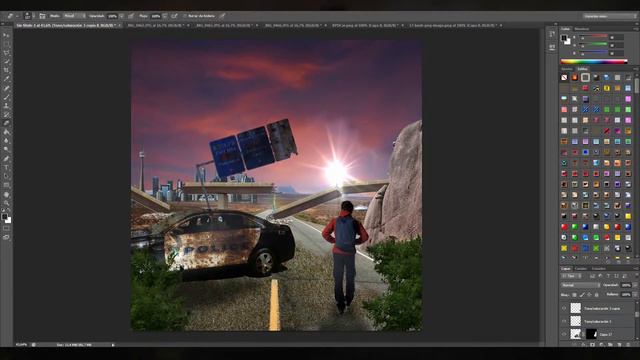This screenshot has height=360, width=640.
Task: Toggle pressure for size icon
Action: [x=222, y=16]
